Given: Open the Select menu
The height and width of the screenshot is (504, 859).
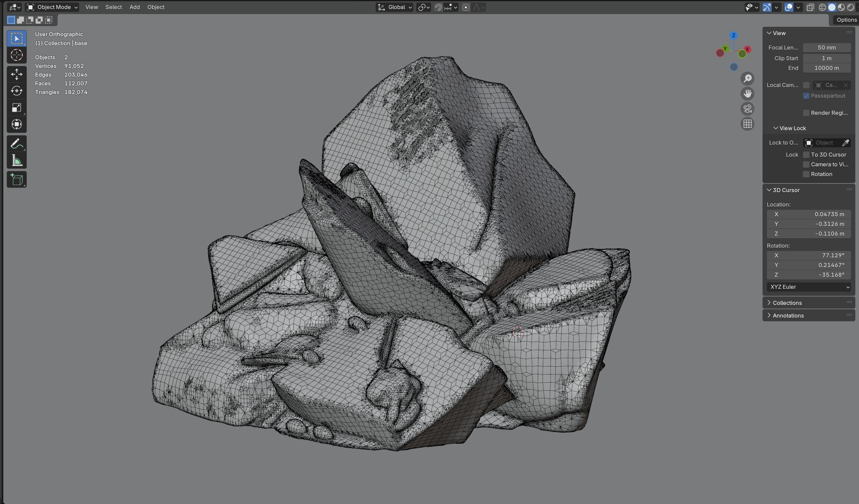Looking at the screenshot, I should (114, 7).
